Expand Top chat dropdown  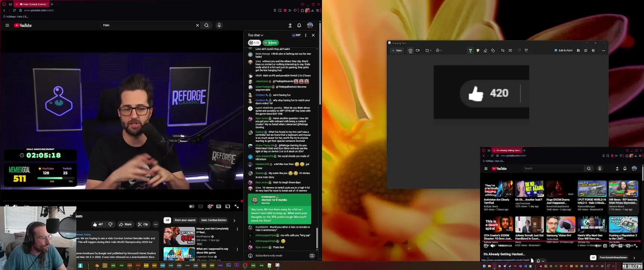coord(255,35)
